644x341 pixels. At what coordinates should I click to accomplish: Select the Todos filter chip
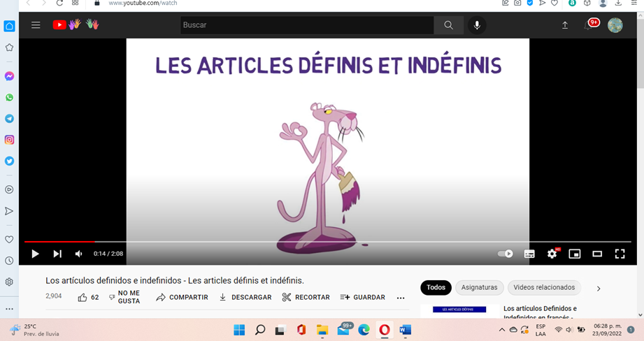tap(436, 288)
